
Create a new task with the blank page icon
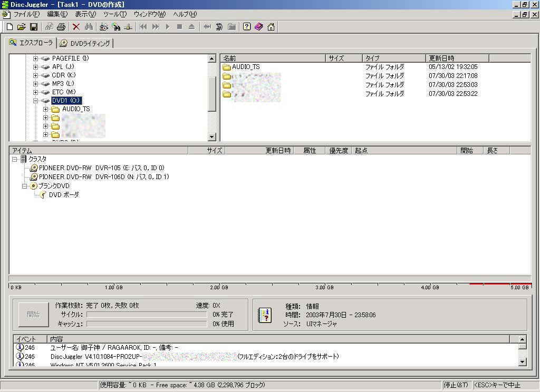click(x=9, y=27)
